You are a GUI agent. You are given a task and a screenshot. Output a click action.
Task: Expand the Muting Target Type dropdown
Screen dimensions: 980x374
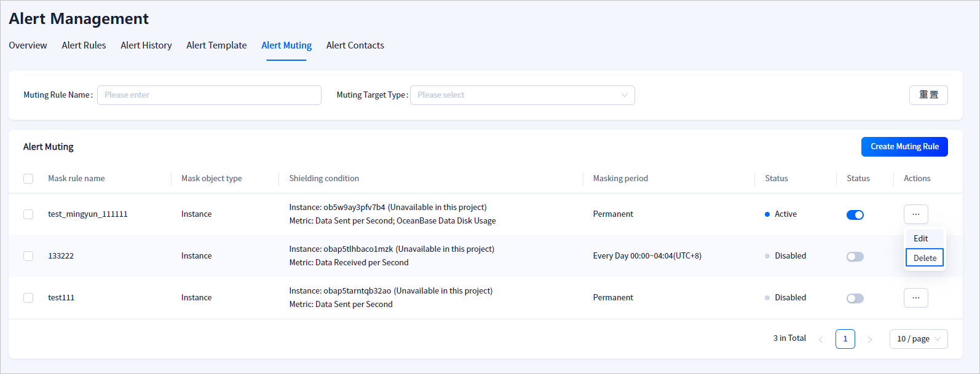(x=522, y=95)
